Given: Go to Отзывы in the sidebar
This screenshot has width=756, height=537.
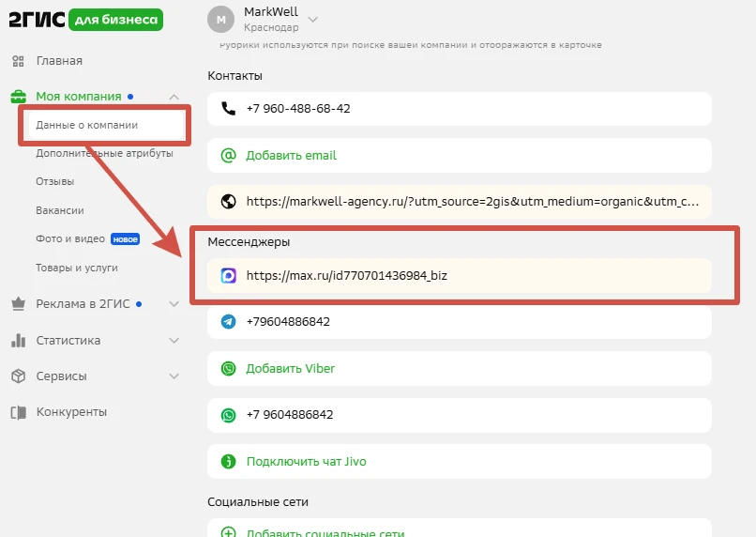Looking at the screenshot, I should [x=55, y=181].
